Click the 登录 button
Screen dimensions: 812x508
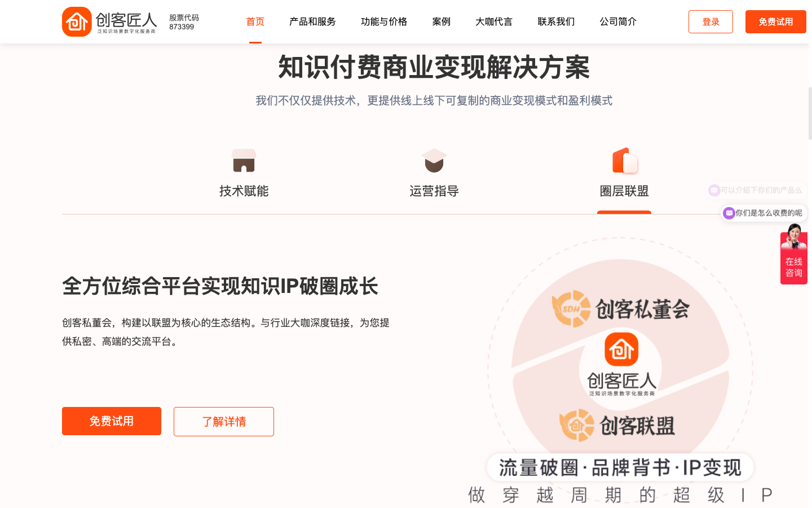pyautogui.click(x=710, y=21)
